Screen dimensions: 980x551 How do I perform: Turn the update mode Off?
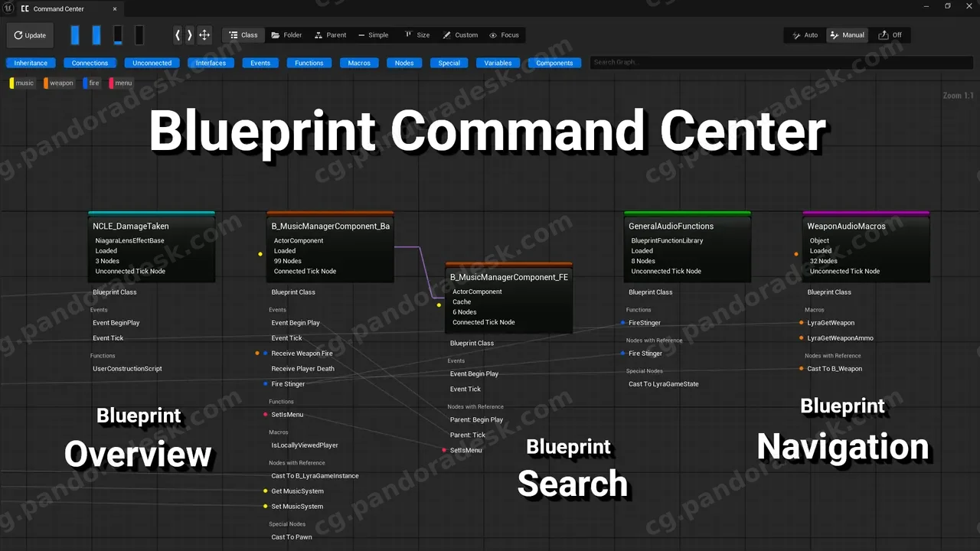[890, 35]
